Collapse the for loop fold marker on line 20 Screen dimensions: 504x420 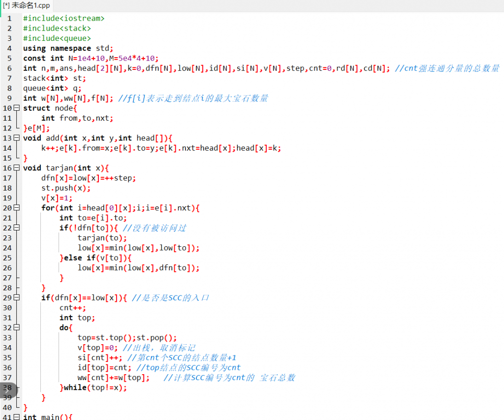(17, 208)
